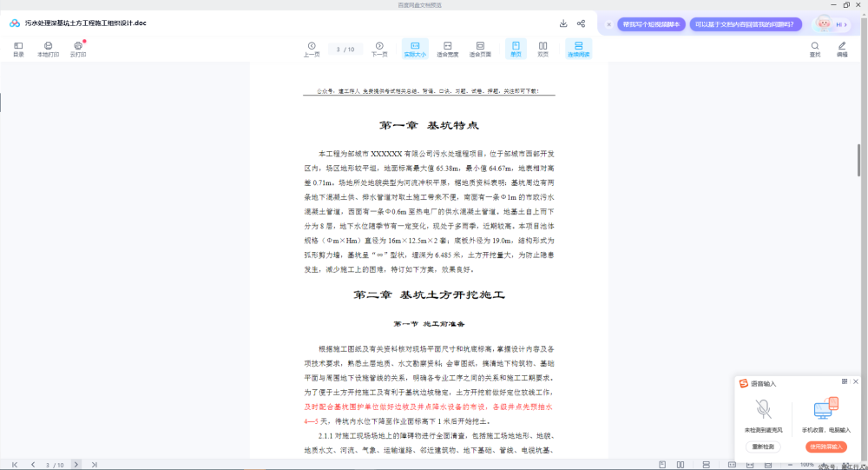Click the page header line 公众号 text

tap(428, 91)
